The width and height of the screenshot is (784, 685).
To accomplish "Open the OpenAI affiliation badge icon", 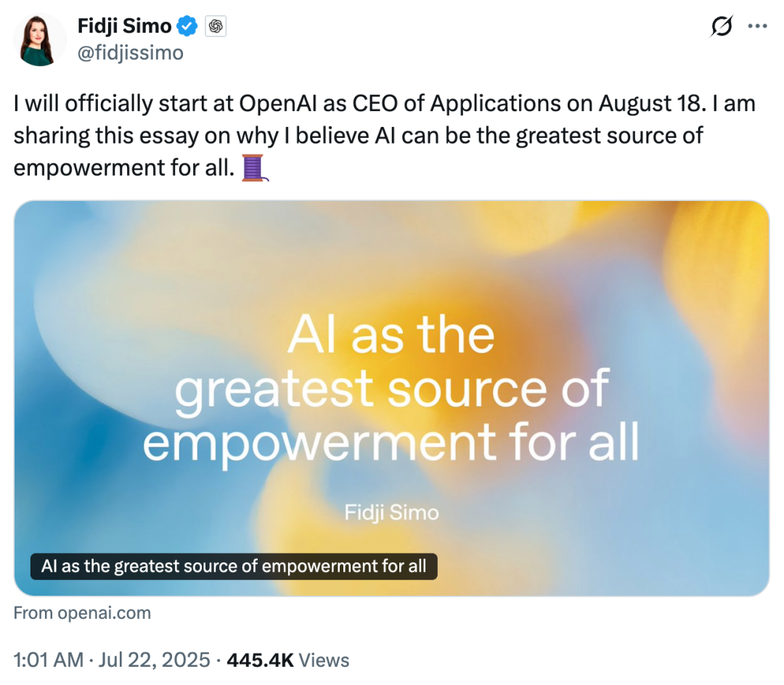I will pos(216,26).
